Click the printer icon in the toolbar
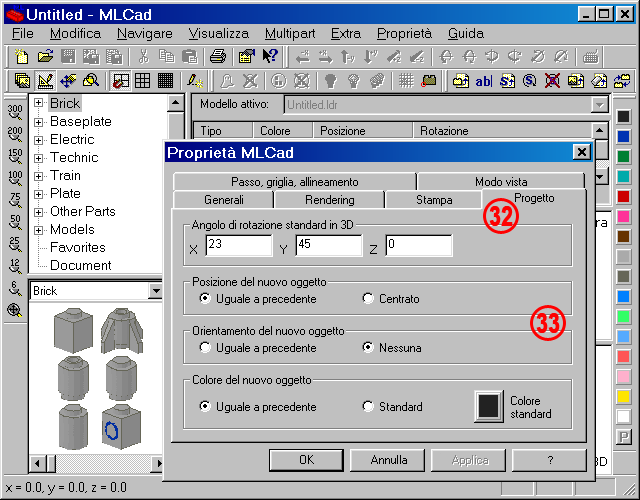This screenshot has width=640, height=500. pyautogui.click(x=218, y=56)
